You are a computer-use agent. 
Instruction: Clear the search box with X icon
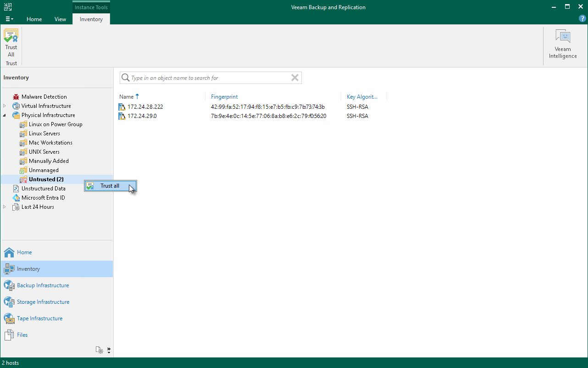(295, 78)
